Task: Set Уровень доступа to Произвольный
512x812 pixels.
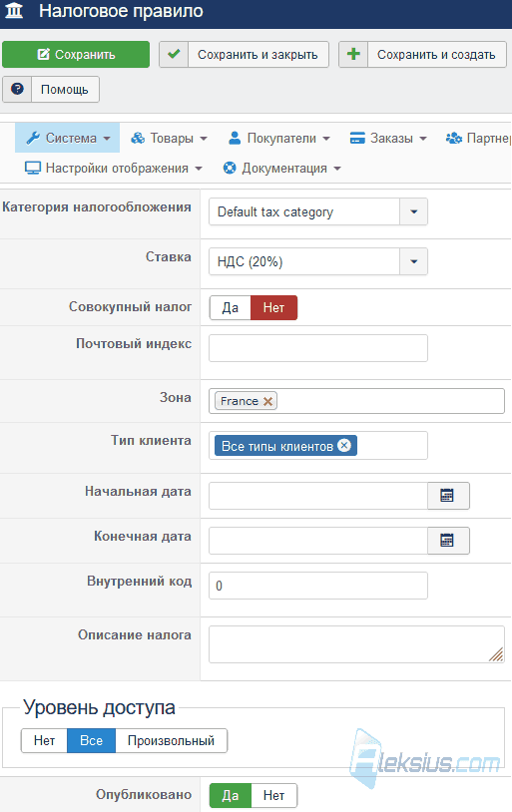Action: pos(171,740)
